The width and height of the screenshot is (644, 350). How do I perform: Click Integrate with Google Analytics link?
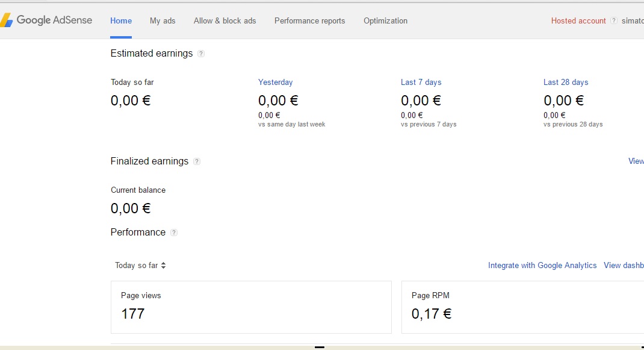pos(542,266)
